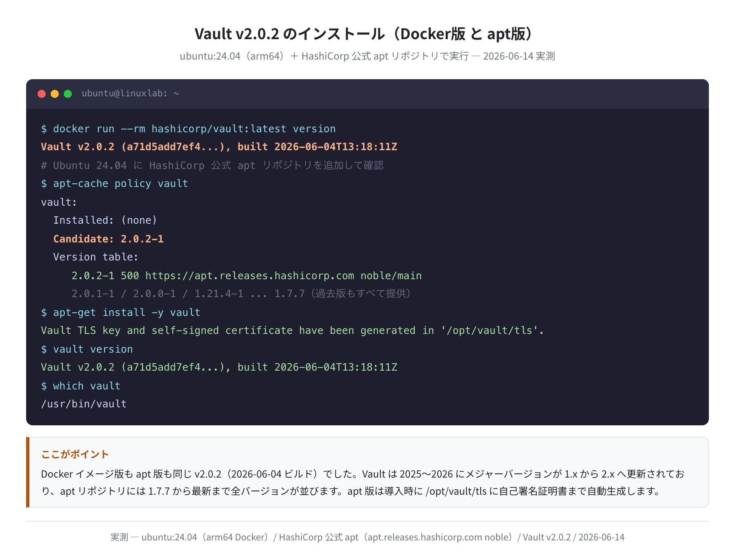Click the 2.0.1-1 / 2.0.0-1 past versions line
The image size is (735, 560).
pos(241,294)
